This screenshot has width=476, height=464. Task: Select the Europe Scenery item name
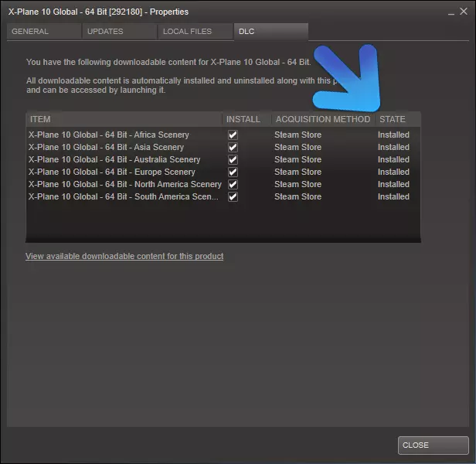click(112, 172)
